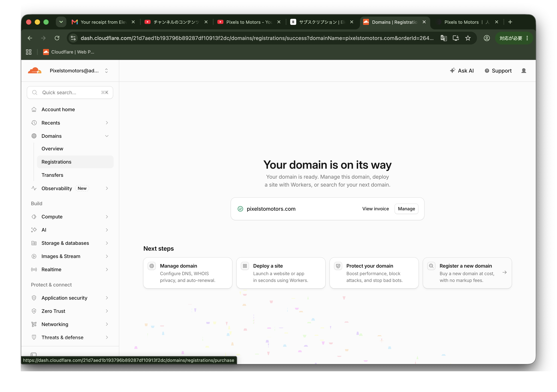Click the Cloudflare logo icon

tap(35, 70)
